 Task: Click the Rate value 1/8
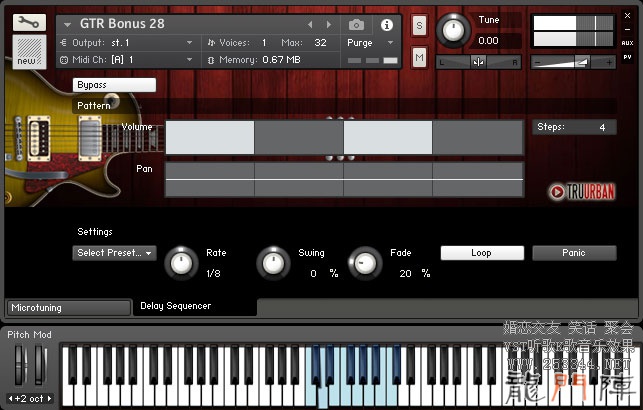coord(213,273)
